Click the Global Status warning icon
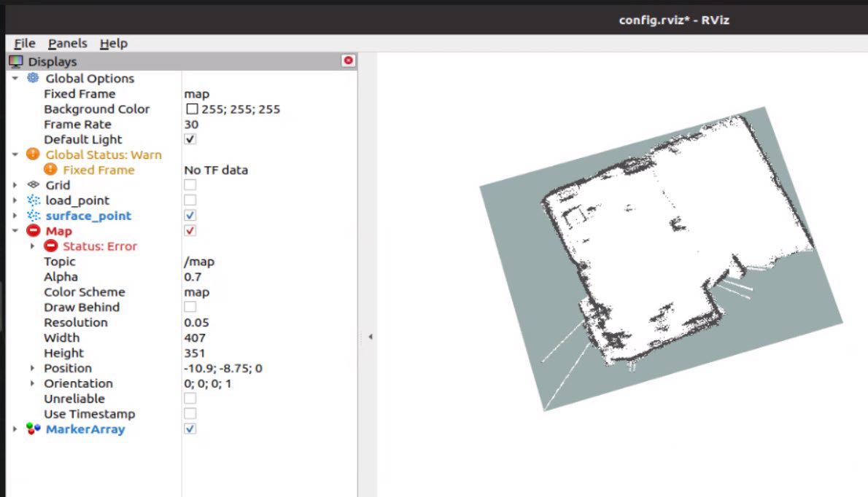The image size is (868, 497). (x=34, y=154)
